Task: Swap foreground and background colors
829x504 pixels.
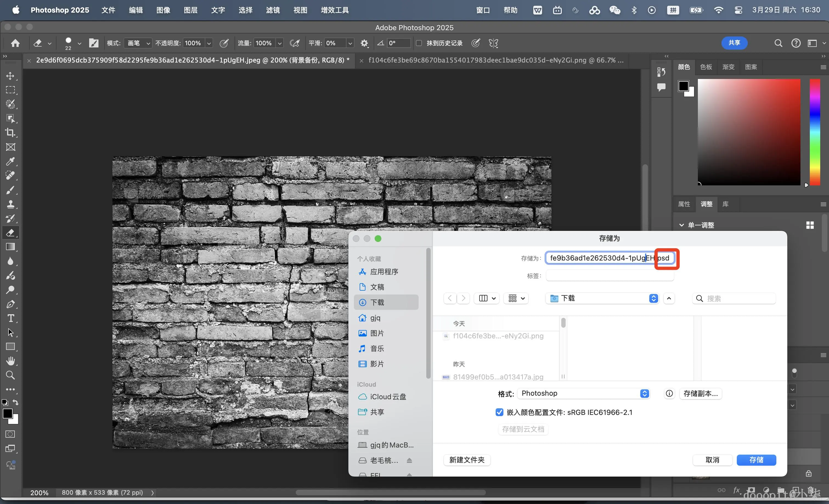Action: coord(15,402)
